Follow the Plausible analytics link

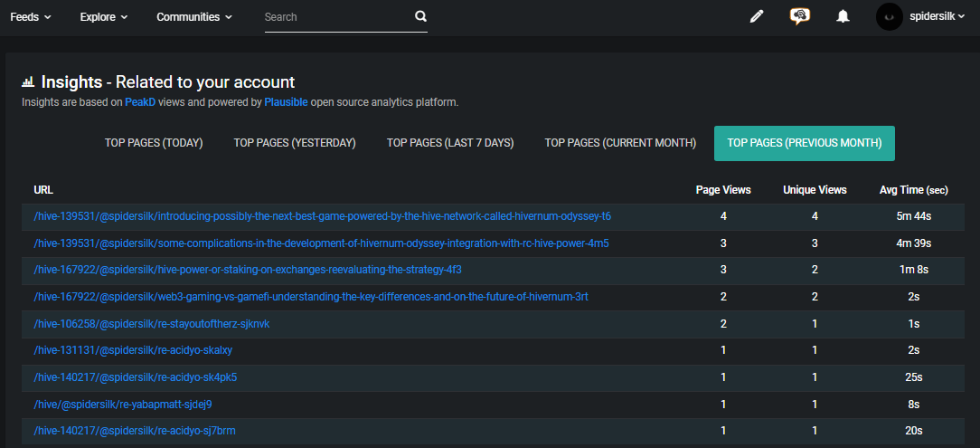tap(286, 102)
